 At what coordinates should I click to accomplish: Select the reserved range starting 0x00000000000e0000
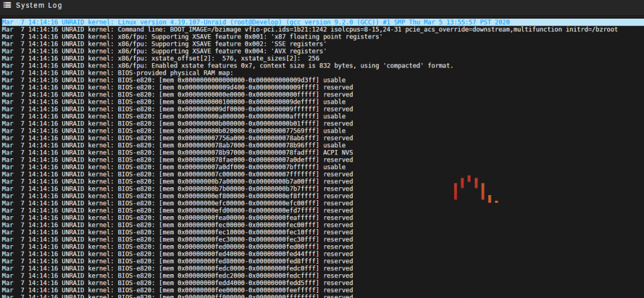click(x=178, y=95)
